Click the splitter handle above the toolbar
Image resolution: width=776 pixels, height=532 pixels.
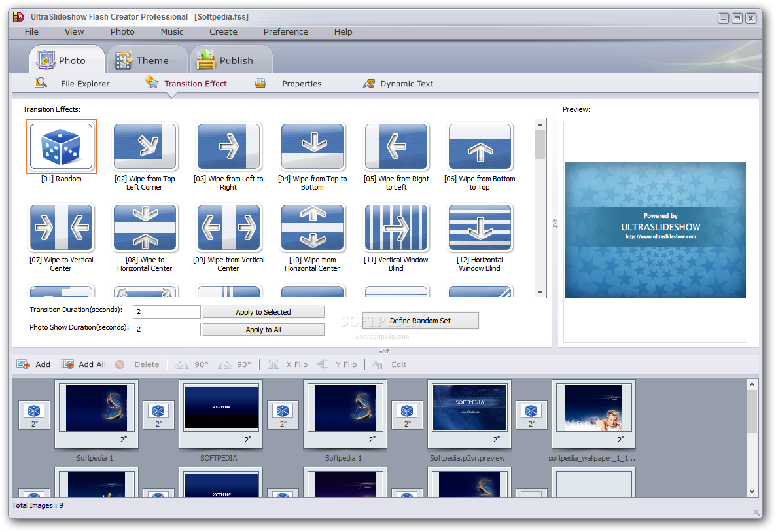coord(385,351)
